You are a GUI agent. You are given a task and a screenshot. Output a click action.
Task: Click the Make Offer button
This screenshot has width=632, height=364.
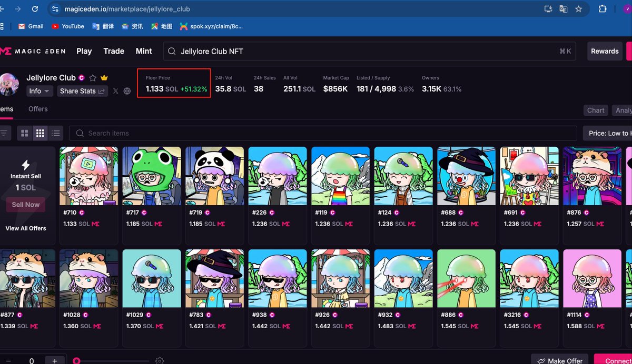(x=559, y=361)
